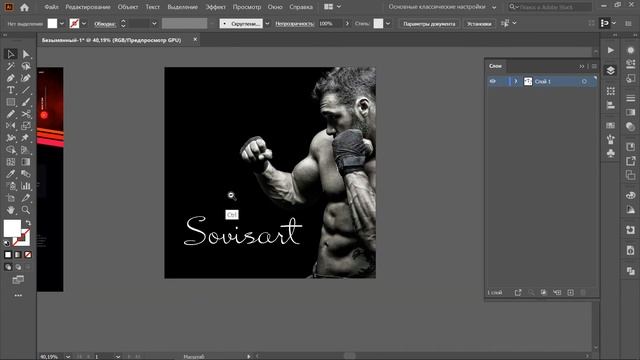Select the Gradient tool

26,162
